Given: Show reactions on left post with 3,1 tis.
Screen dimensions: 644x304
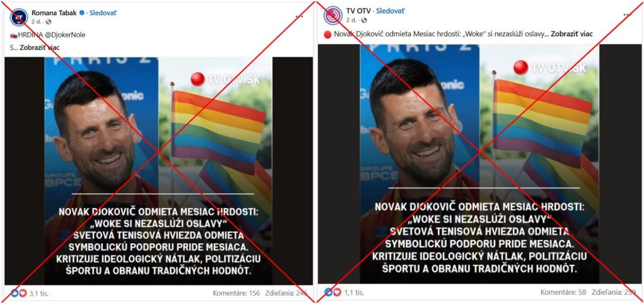Looking at the screenshot, I should 30,293.
